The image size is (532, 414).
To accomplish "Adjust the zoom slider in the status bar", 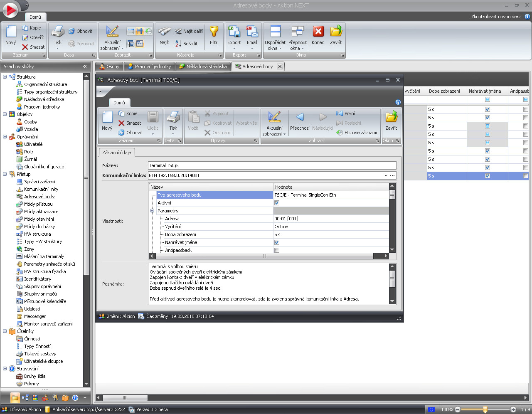I will click(485, 409).
